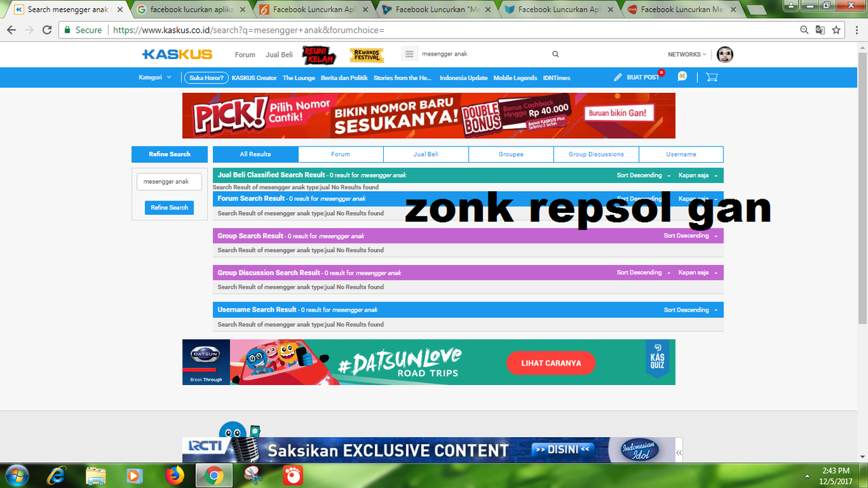Open the Mobile Legends link
Screen dimensions: 868x488
[515, 78]
